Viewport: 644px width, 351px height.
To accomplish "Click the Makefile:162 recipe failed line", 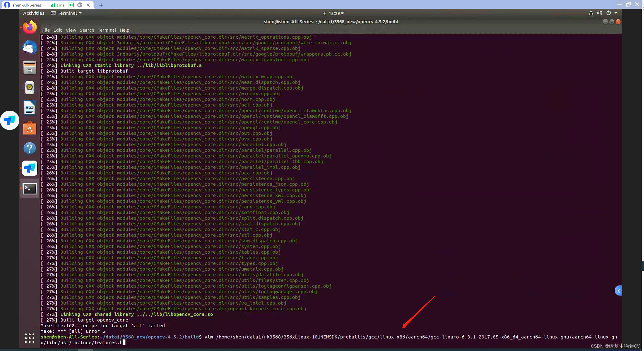I will pyautogui.click(x=103, y=326).
